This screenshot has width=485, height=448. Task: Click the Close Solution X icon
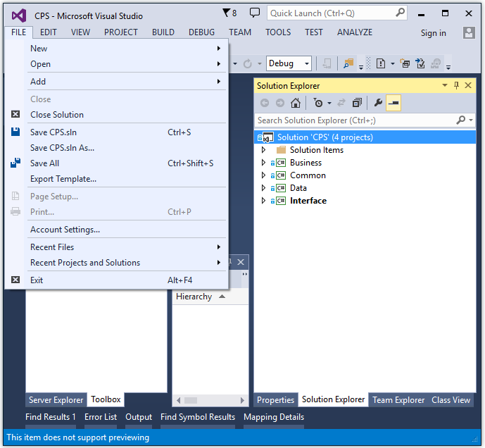point(15,114)
